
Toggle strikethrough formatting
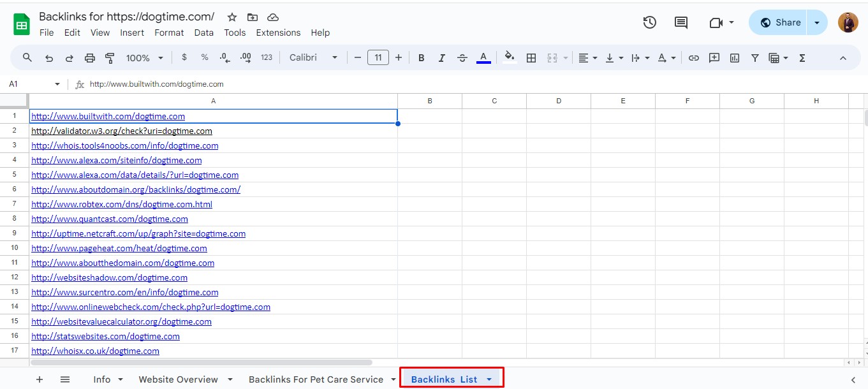pyautogui.click(x=462, y=58)
